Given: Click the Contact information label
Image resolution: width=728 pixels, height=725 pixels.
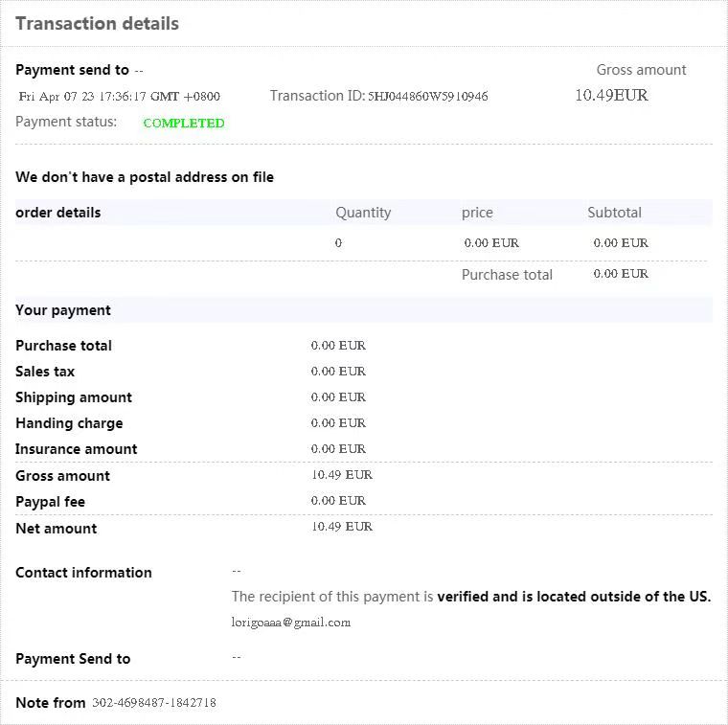Looking at the screenshot, I should (x=83, y=573).
